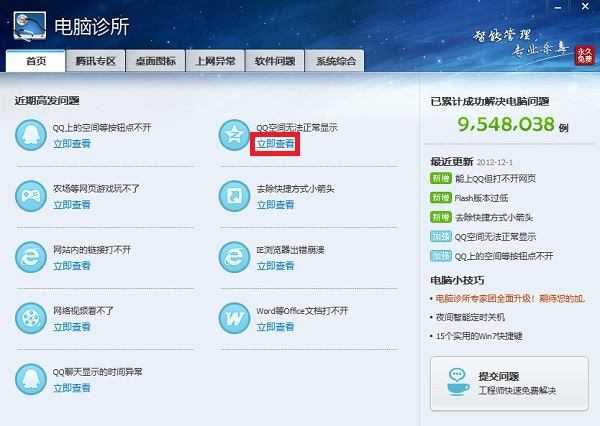Viewport: 600px width, 426px height.
Task: Minimize the 电脑诊所 window
Action: click(x=558, y=7)
